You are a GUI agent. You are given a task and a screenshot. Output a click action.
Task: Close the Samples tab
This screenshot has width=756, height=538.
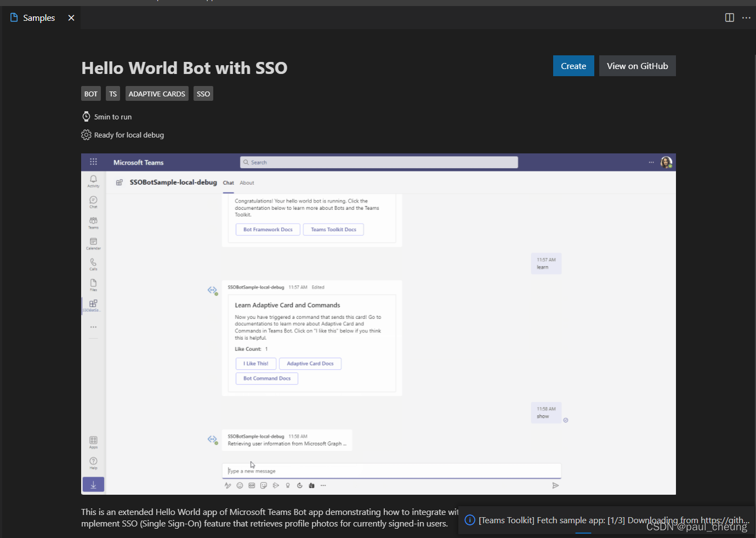click(71, 18)
